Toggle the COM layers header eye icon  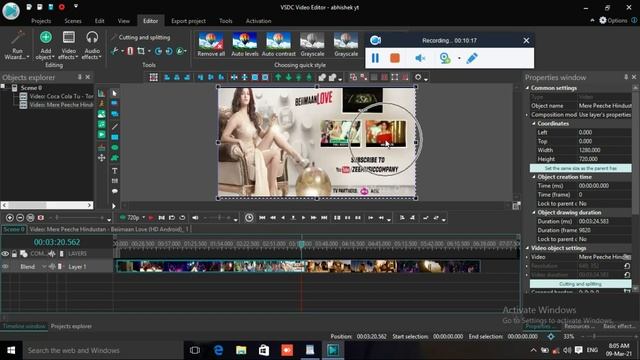coord(5,254)
